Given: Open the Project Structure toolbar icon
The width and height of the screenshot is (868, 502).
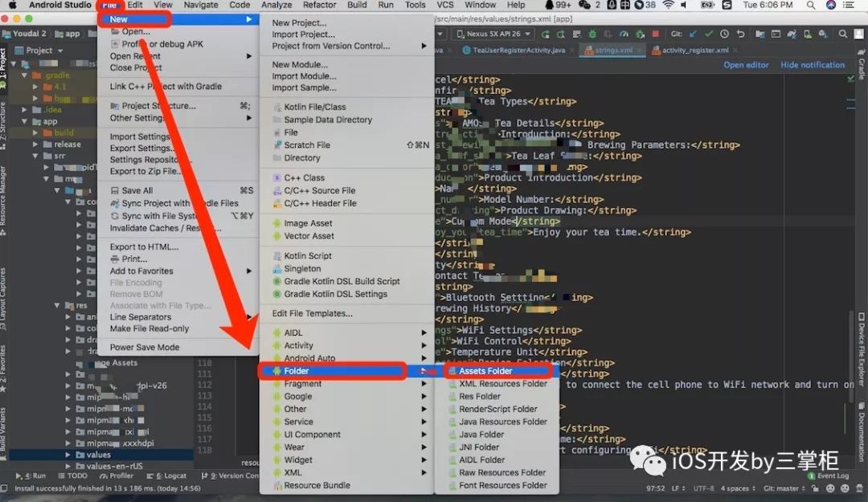Looking at the screenshot, I should [x=760, y=34].
